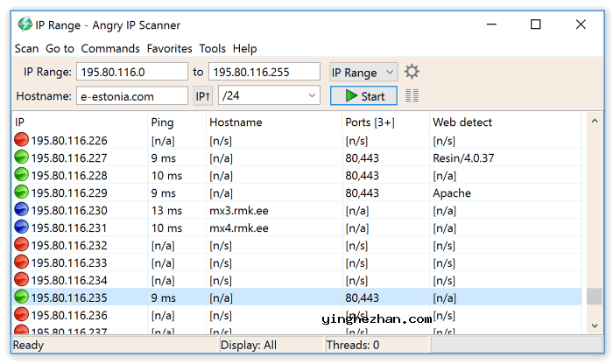Select the row text 195.80.116.235
This screenshot has width=613, height=364.
pos(69,297)
